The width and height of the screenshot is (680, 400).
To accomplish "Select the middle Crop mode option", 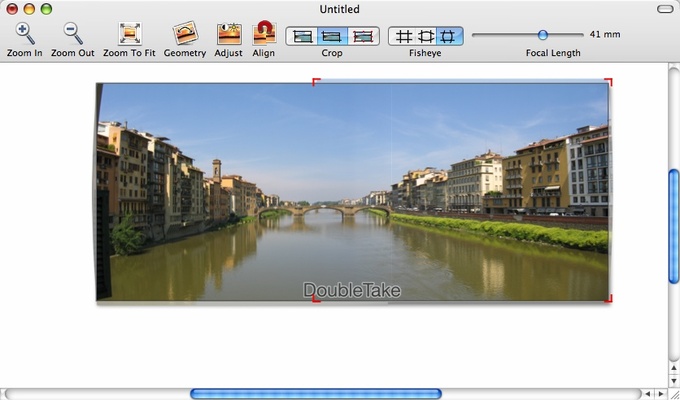I will [x=332, y=36].
